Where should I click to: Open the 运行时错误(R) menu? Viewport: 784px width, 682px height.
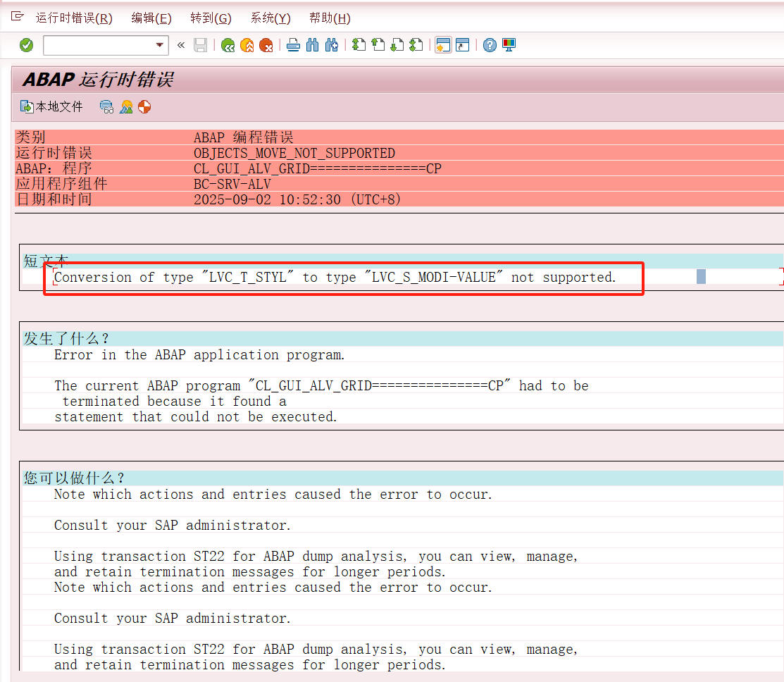(x=74, y=18)
